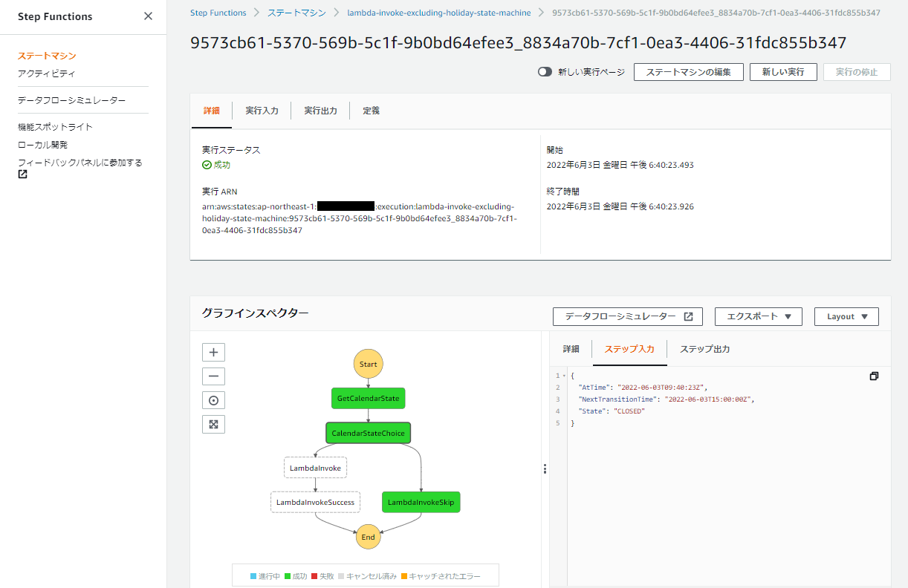
Task: Select the GetCalendarState node in the graph
Action: coord(368,398)
